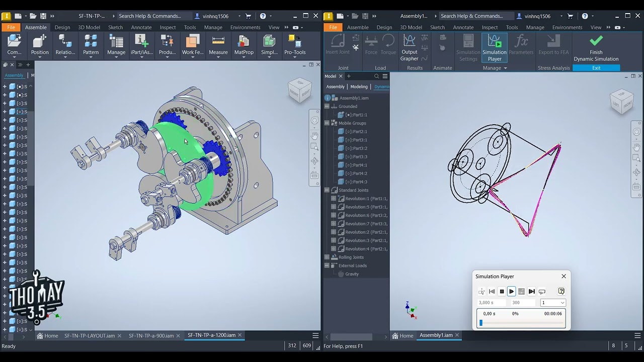Open the Measure panel in left window
This screenshot has width=644, height=362.
[218, 45]
